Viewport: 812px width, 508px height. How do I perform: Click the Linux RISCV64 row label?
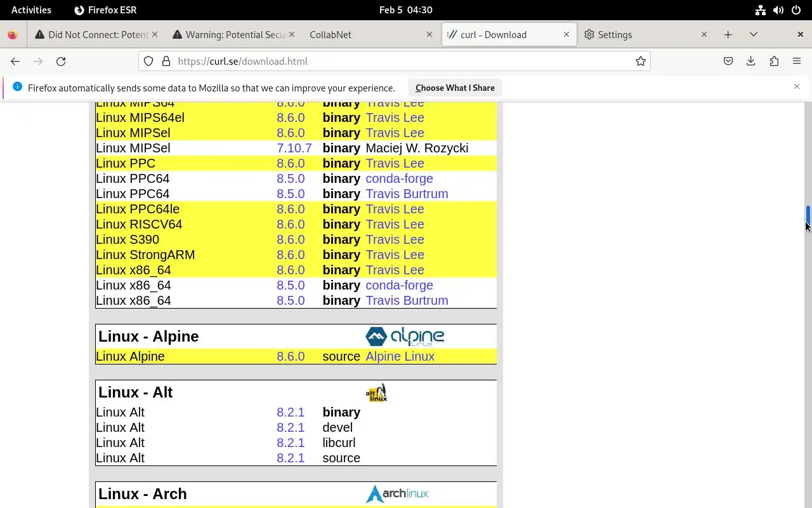point(139,224)
